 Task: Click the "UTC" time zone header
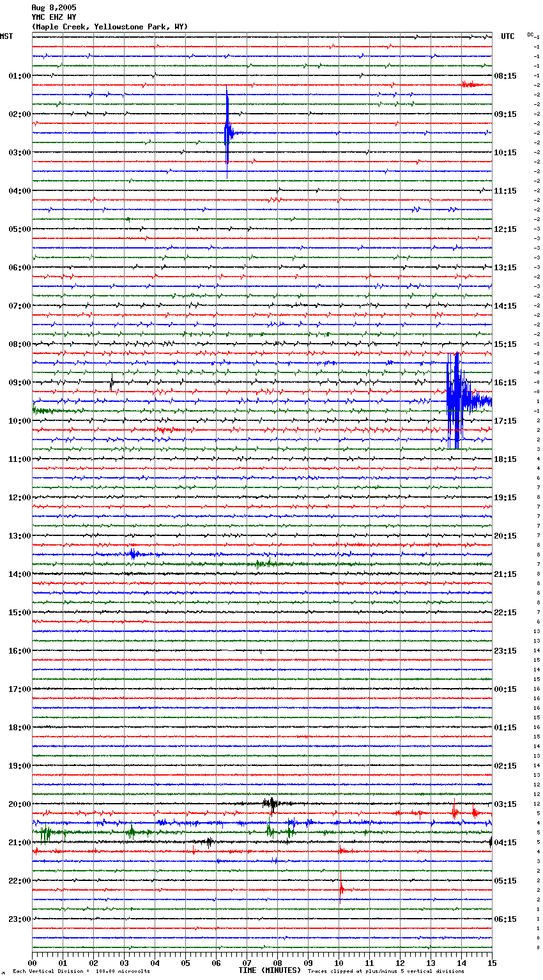(508, 36)
